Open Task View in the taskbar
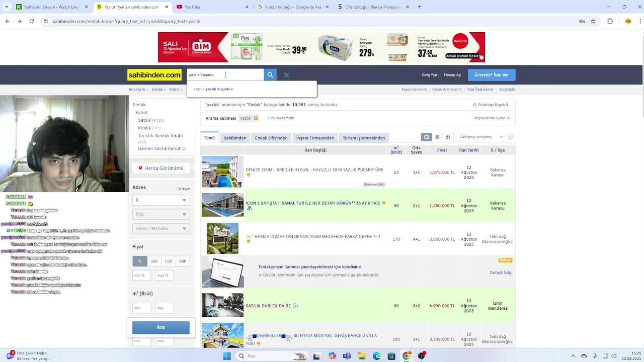 point(316,356)
